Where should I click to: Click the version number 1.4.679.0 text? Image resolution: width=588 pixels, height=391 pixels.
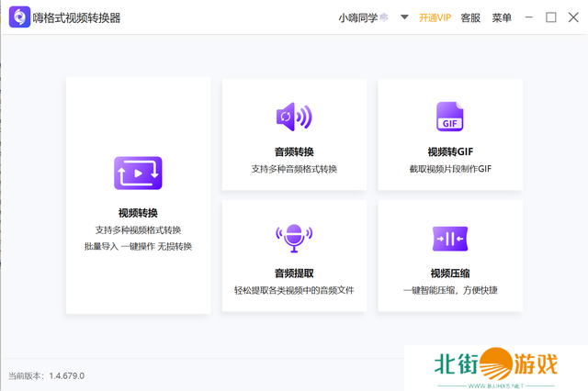pos(64,375)
